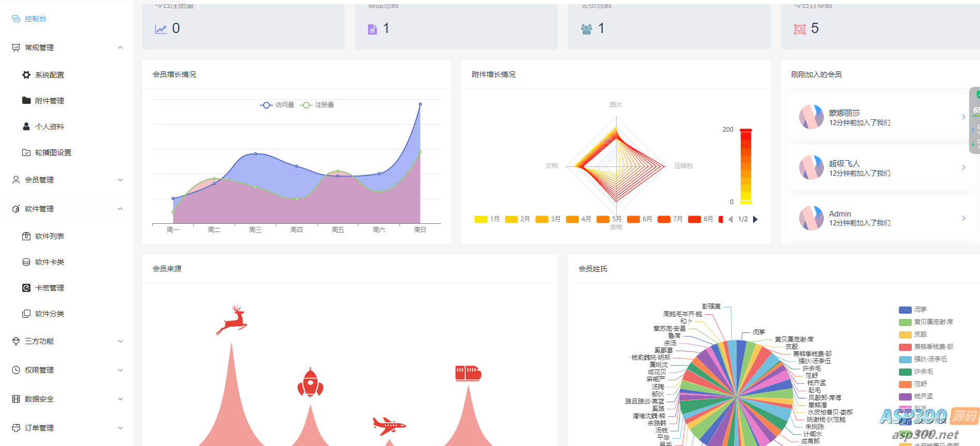
Task: Go to next page of radar legend
Action: (755, 219)
